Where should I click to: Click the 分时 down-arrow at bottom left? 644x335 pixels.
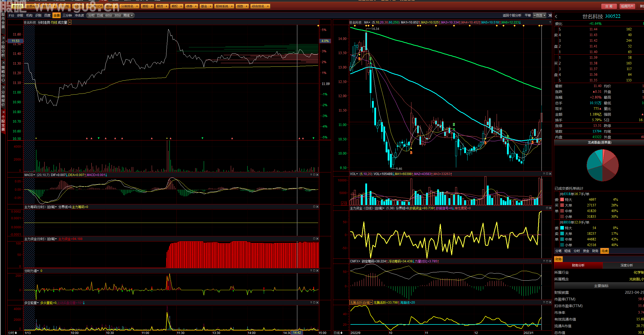coord(13,333)
